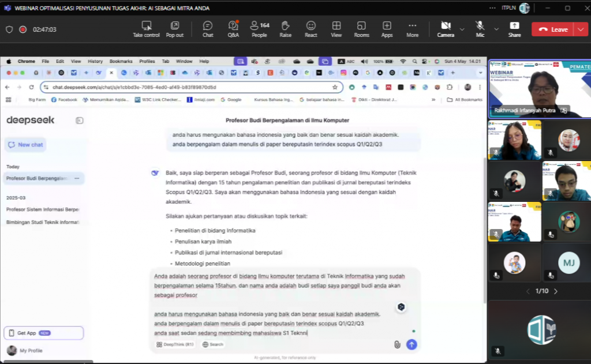Toggle DeepThink (R1) mode

click(175, 344)
